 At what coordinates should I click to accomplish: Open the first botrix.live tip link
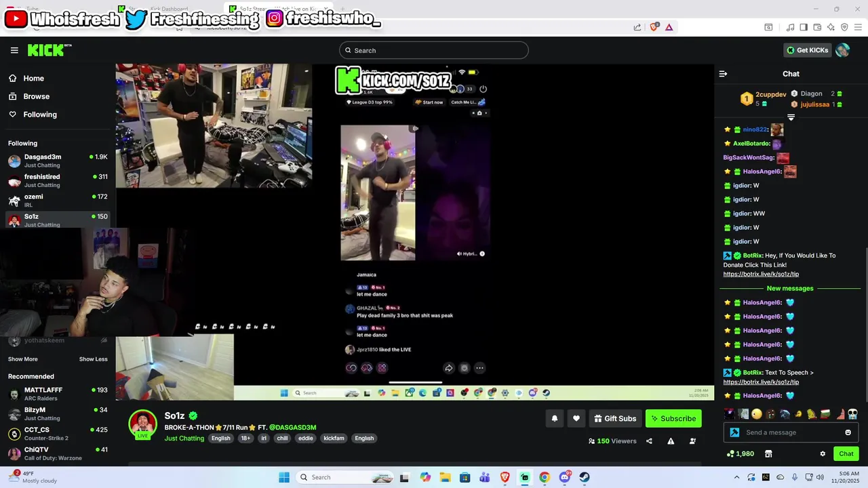point(761,274)
